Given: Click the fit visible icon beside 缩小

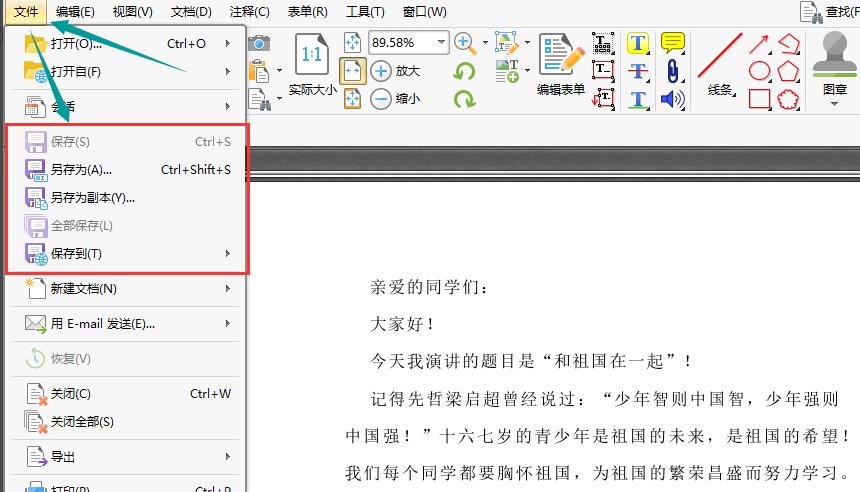Looking at the screenshot, I should tap(352, 99).
